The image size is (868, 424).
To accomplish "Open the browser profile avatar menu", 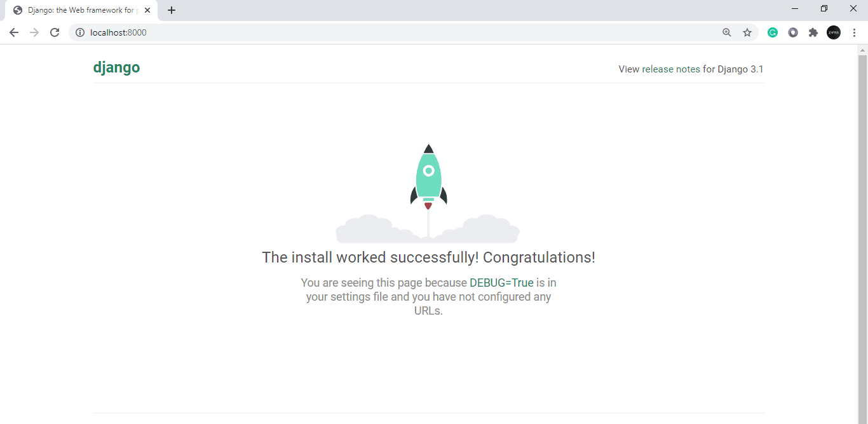I will [834, 32].
